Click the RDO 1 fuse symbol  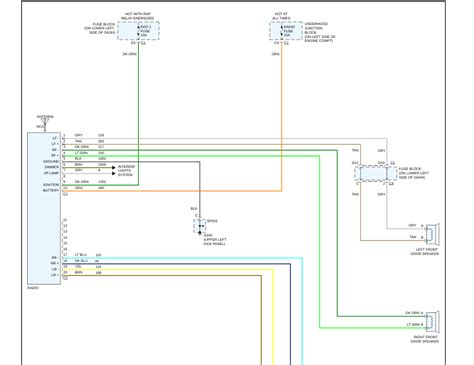pos(138,31)
